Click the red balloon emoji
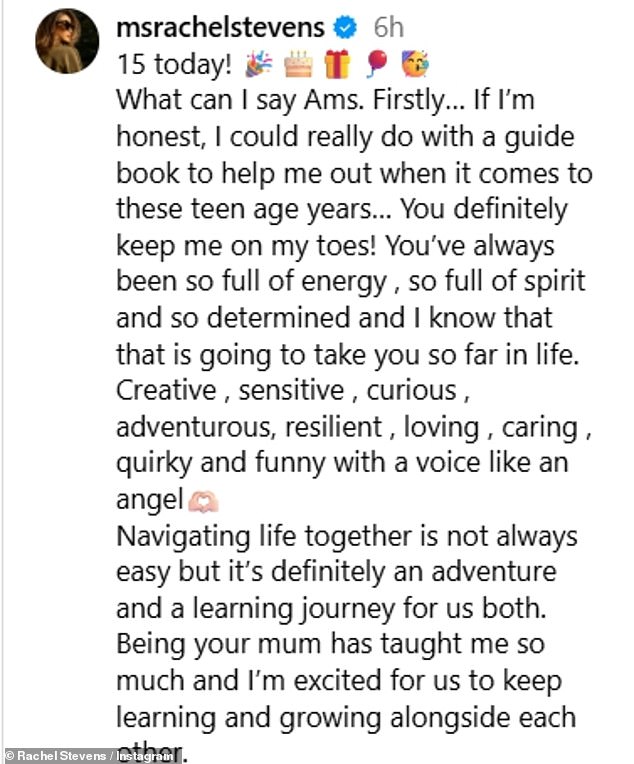The height and width of the screenshot is (764, 634). (x=377, y=64)
